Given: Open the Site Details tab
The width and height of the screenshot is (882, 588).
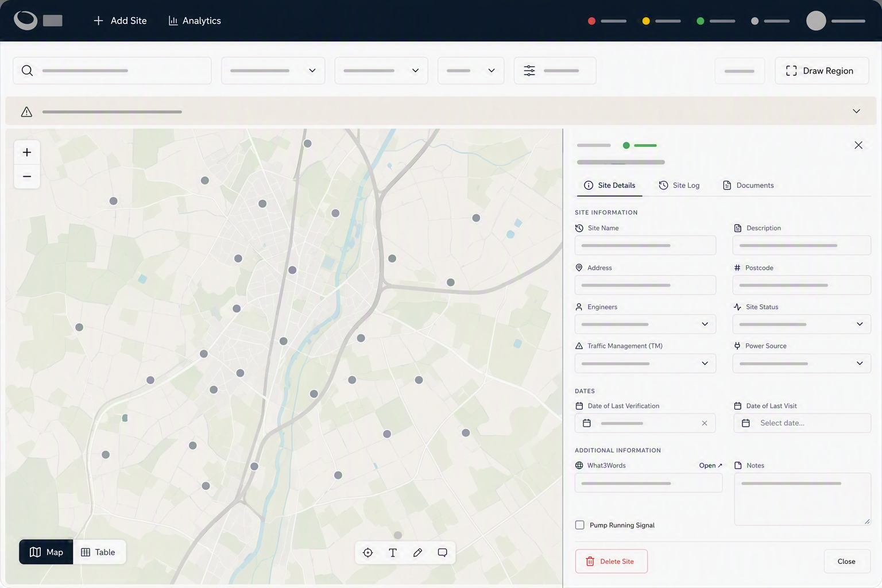Looking at the screenshot, I should pos(610,185).
